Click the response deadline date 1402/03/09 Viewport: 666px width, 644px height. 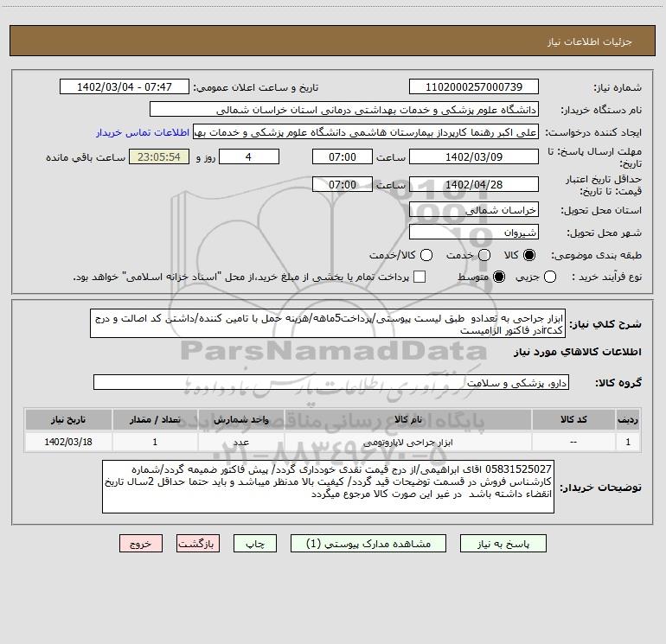click(474, 156)
